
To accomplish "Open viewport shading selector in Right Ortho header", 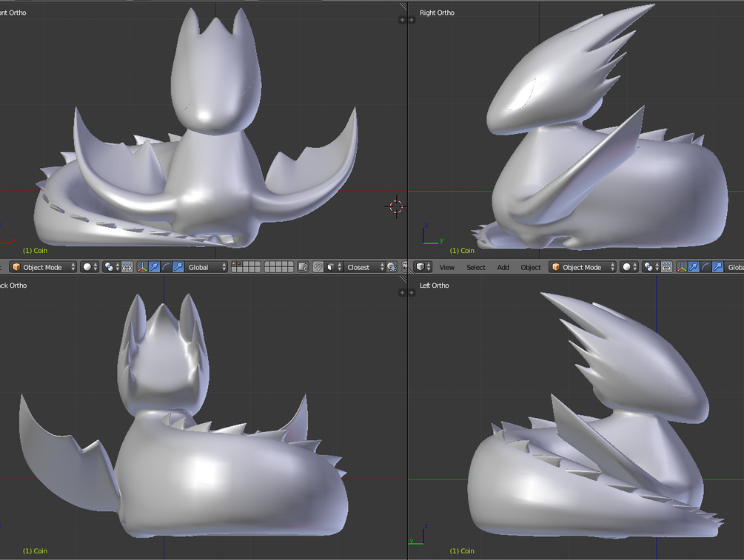I will point(629,267).
